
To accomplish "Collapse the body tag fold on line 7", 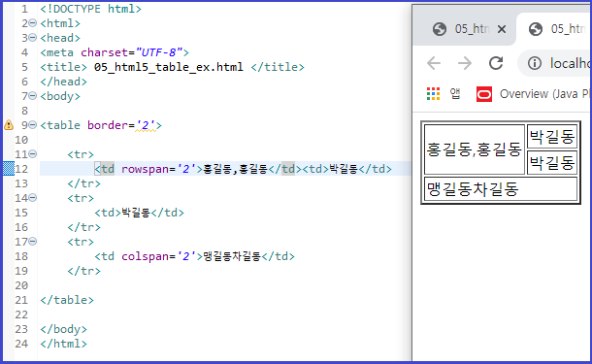I will tap(33, 96).
